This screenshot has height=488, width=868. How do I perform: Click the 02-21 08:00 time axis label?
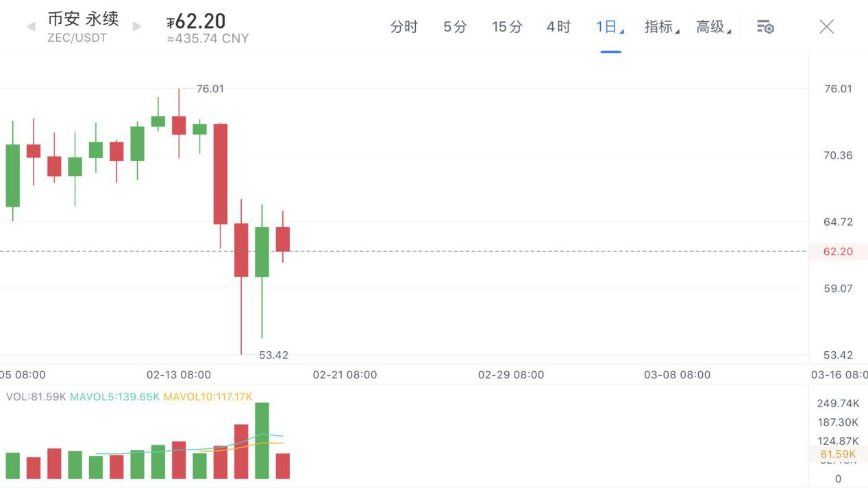[345, 374]
